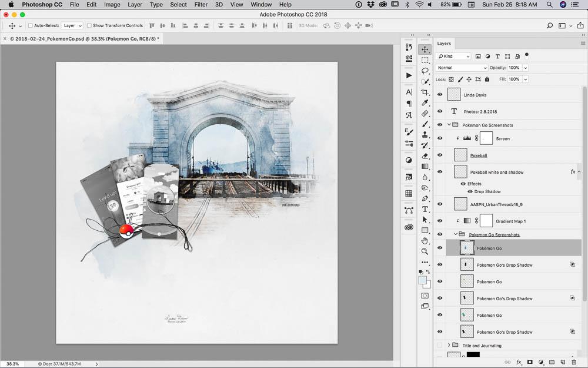
Task: Select the Quick Selection tool
Action: tap(425, 81)
